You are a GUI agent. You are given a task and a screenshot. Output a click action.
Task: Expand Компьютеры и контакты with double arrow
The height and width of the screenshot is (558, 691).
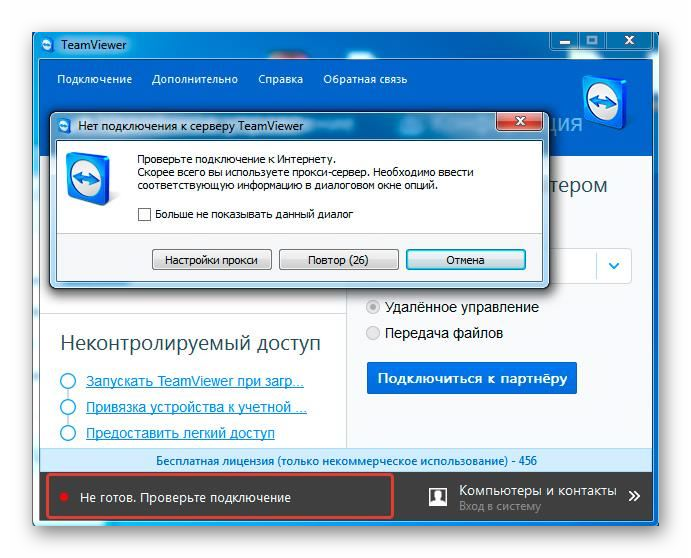[634, 496]
